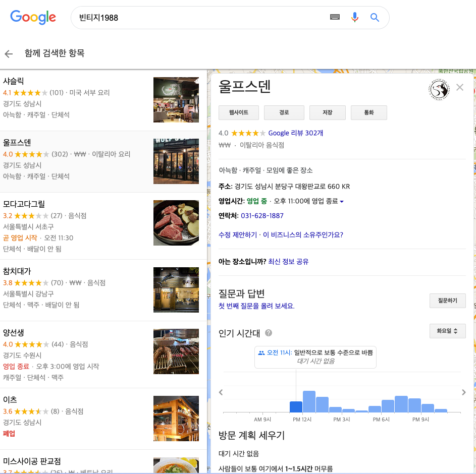Activate voice search with the microphone icon
476x474 pixels.
pyautogui.click(x=355, y=17)
